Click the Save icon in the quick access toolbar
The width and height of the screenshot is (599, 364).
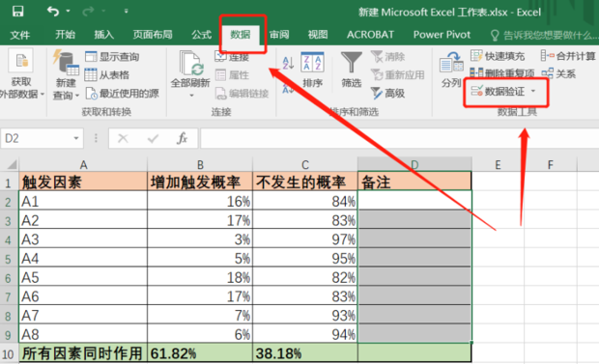pos(17,11)
